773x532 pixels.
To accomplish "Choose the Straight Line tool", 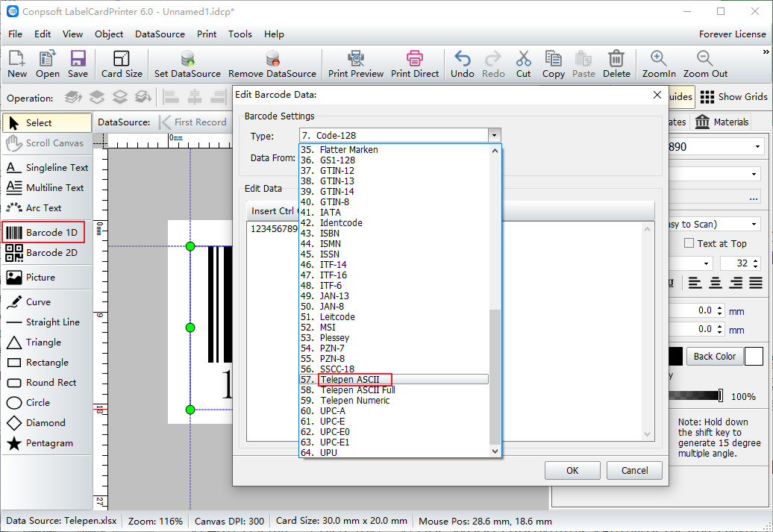I will tap(47, 322).
